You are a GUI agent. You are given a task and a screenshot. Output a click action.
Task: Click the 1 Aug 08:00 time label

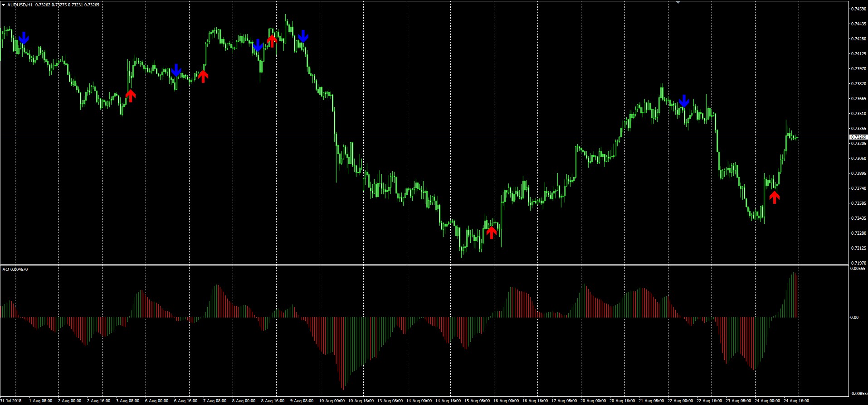(40, 401)
